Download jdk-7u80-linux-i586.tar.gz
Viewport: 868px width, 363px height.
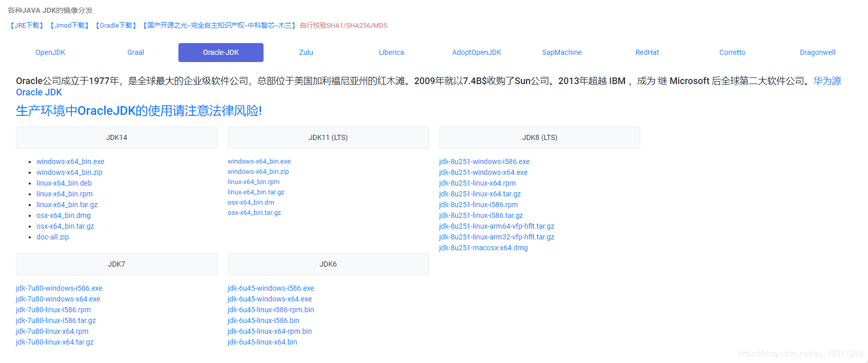(56, 320)
